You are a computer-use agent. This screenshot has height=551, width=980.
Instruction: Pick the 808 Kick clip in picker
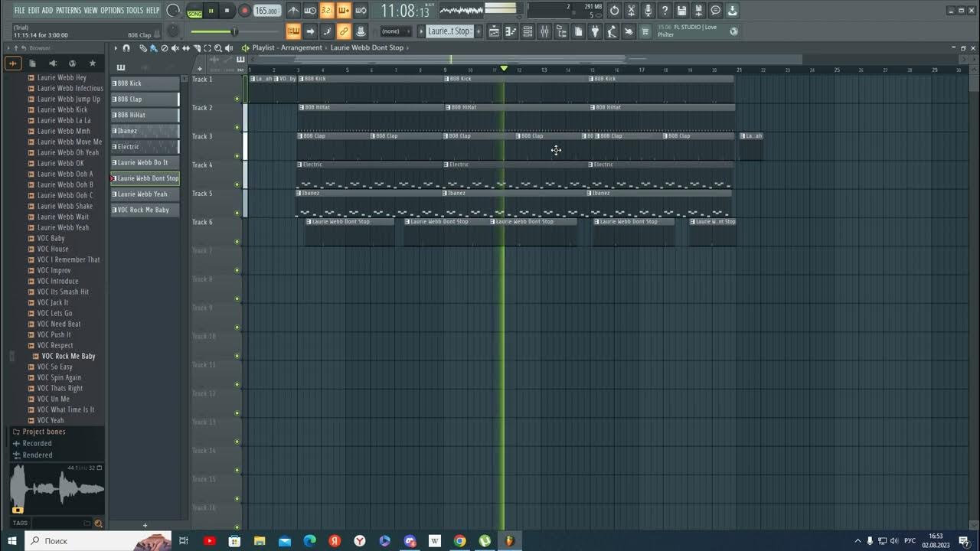click(145, 83)
